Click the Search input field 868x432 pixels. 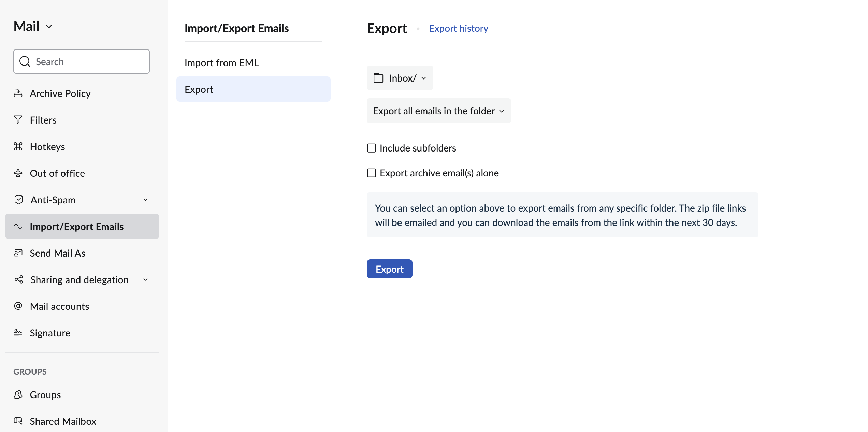(81, 61)
